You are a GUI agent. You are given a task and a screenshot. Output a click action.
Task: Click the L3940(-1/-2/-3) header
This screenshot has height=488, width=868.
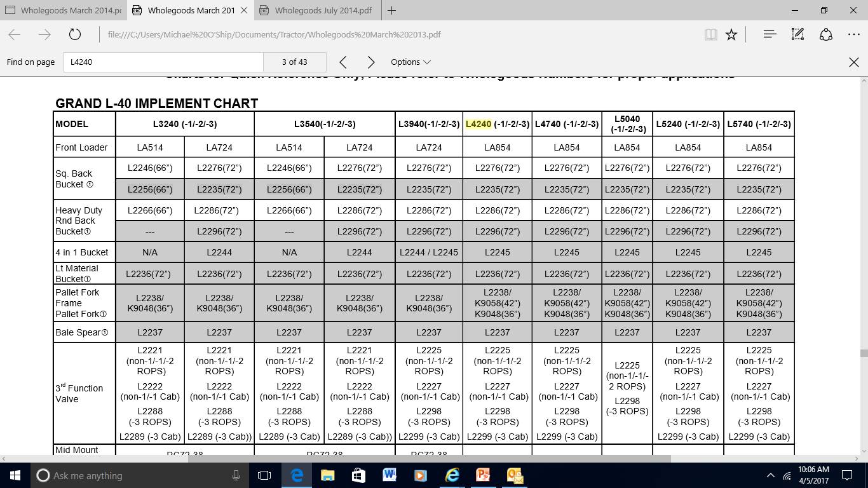click(429, 124)
